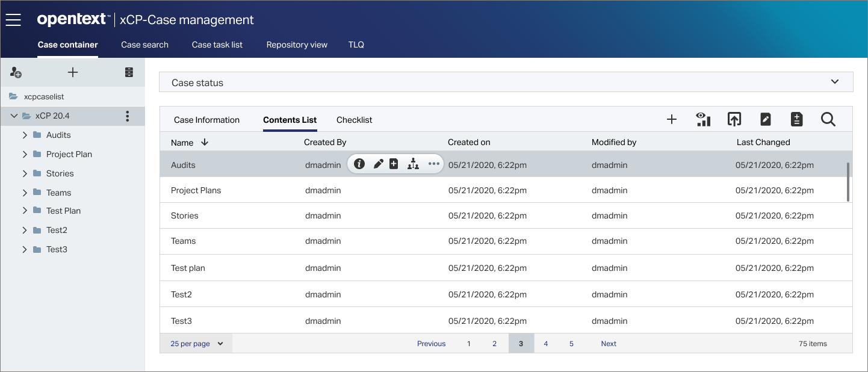This screenshot has width=868, height=372.
Task: Click the Modified by column header
Action: point(614,142)
